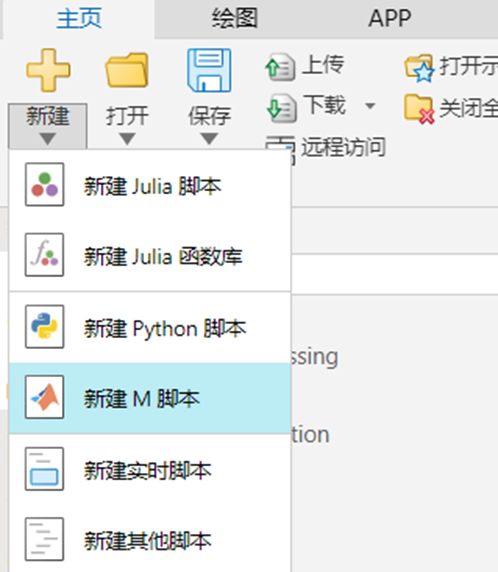Choose 新建实时脚本 from the menu
This screenshot has height=572, width=498.
click(150, 469)
